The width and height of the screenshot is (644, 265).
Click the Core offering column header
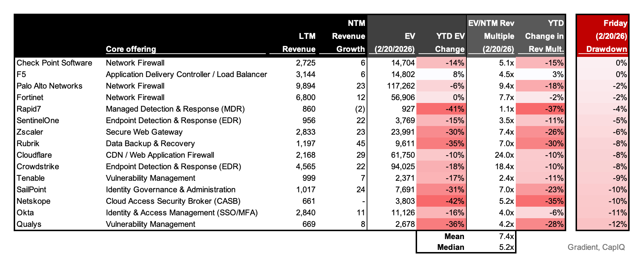point(131,49)
